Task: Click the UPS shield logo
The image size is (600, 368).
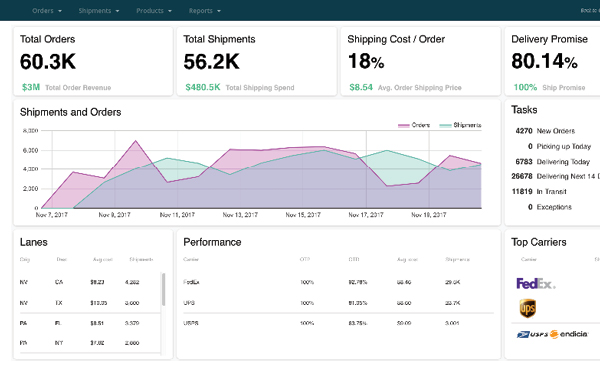Action: (x=527, y=308)
